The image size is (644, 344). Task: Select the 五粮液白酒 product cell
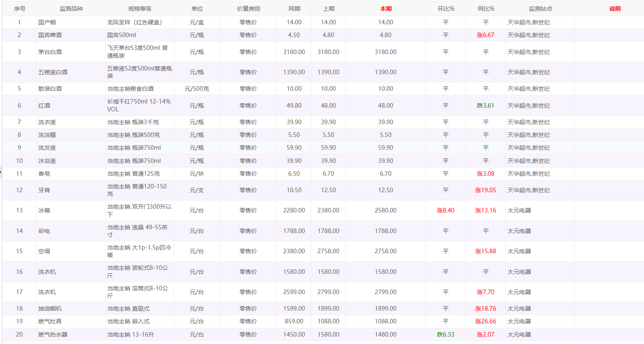pos(71,72)
